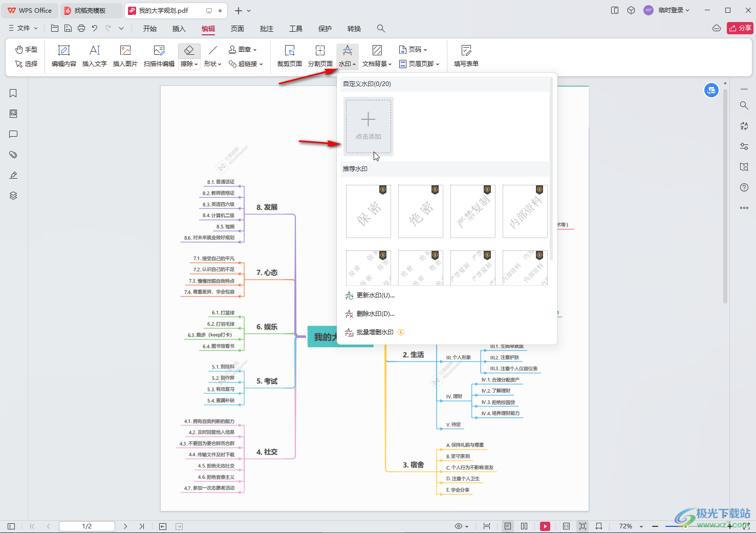The width and height of the screenshot is (756, 533).
Task: Go to next page arrow
Action: coord(125,526)
